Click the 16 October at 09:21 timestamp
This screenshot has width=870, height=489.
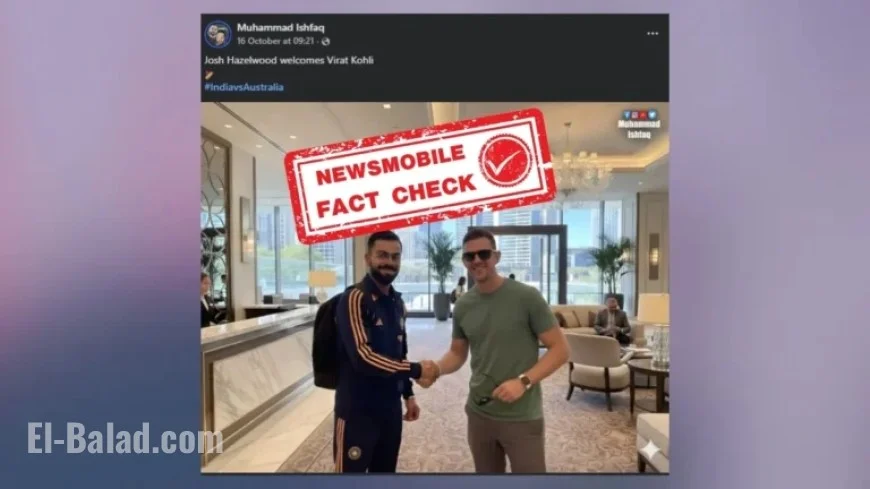(275, 41)
